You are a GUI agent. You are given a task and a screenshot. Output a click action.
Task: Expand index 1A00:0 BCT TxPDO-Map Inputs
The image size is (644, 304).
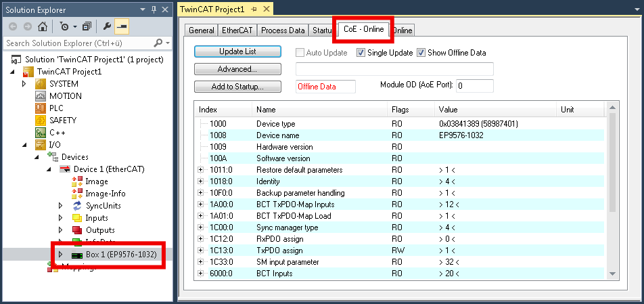(x=201, y=204)
